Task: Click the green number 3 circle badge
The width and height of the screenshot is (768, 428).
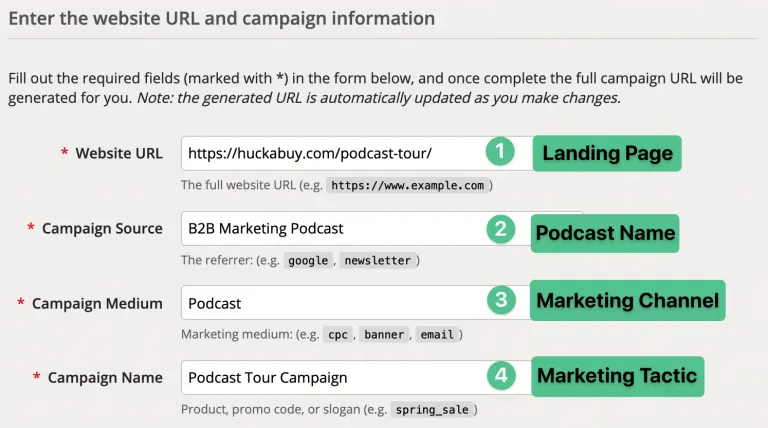Action: tap(501, 300)
